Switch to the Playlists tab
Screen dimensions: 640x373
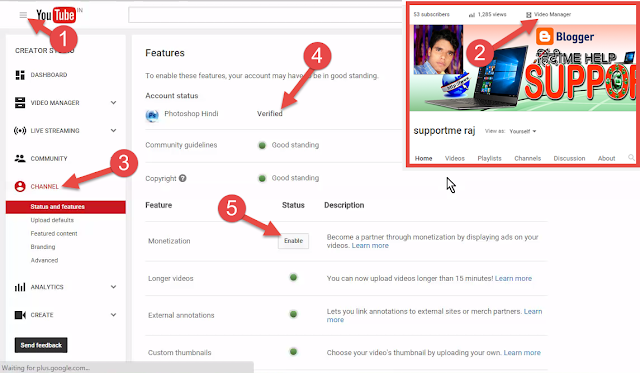(489, 158)
